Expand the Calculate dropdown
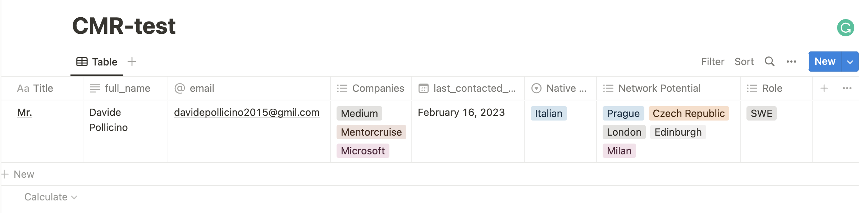This screenshot has width=868, height=213. [x=50, y=197]
